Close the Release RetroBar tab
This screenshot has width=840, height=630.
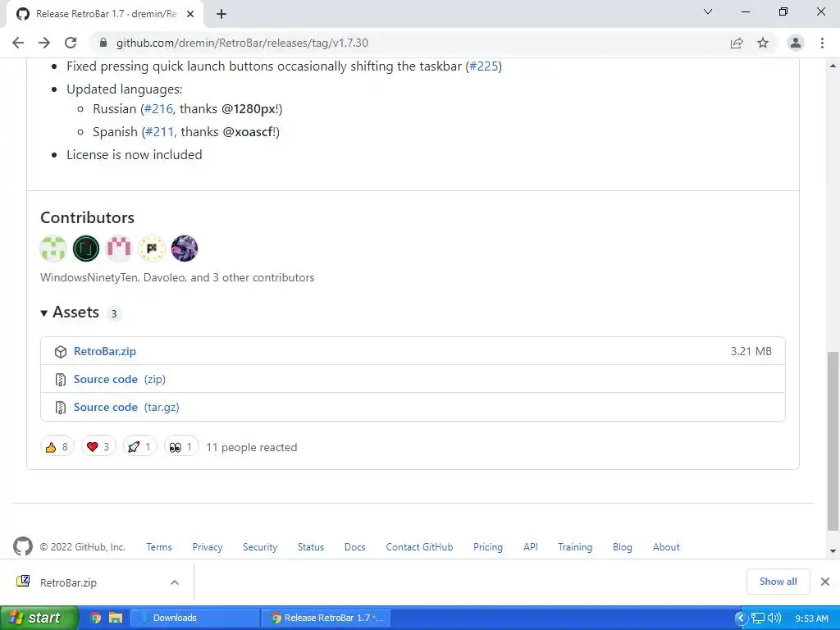click(x=190, y=14)
